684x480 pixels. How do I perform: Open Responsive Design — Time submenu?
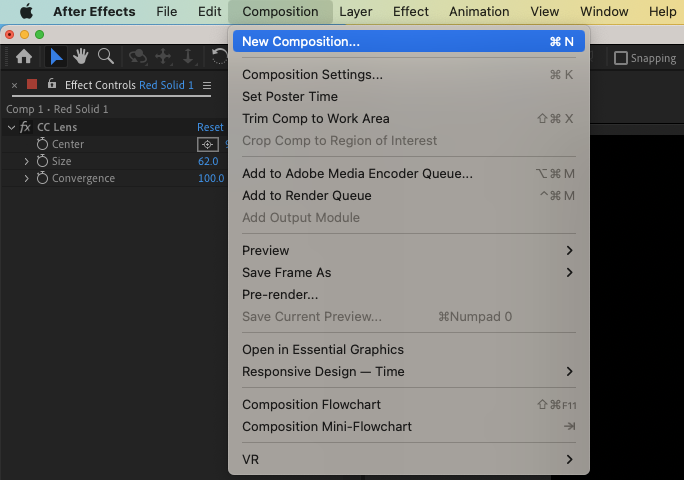409,372
